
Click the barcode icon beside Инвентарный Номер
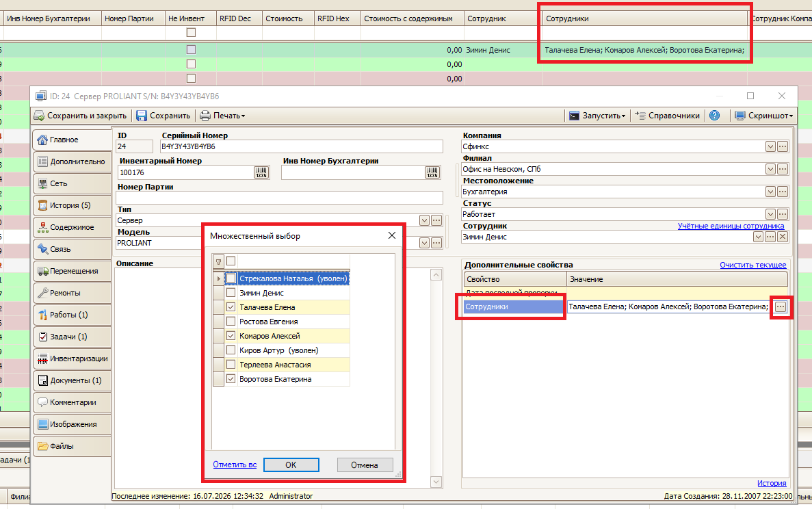pyautogui.click(x=261, y=172)
